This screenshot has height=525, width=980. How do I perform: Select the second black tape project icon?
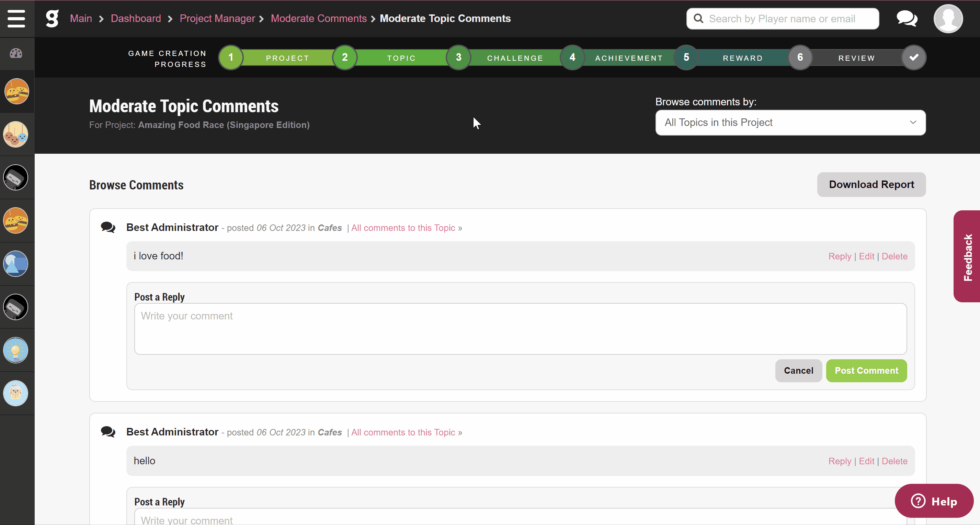point(16,307)
